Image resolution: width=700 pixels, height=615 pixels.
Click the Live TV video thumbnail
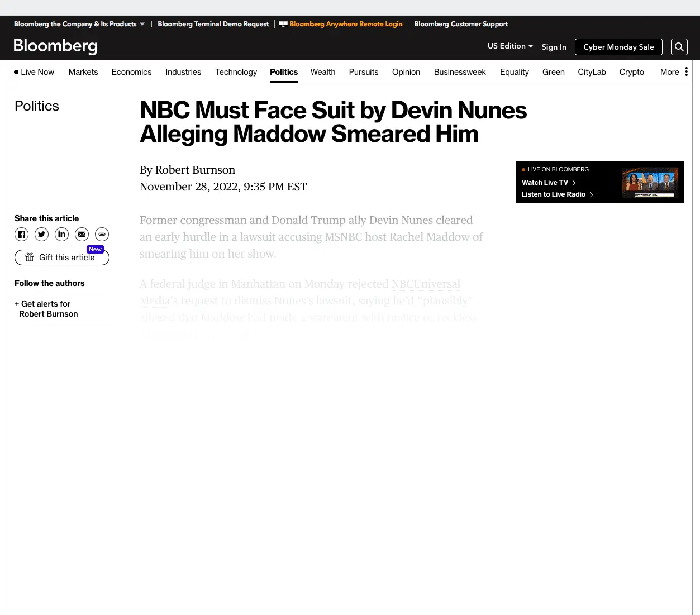tap(650, 182)
